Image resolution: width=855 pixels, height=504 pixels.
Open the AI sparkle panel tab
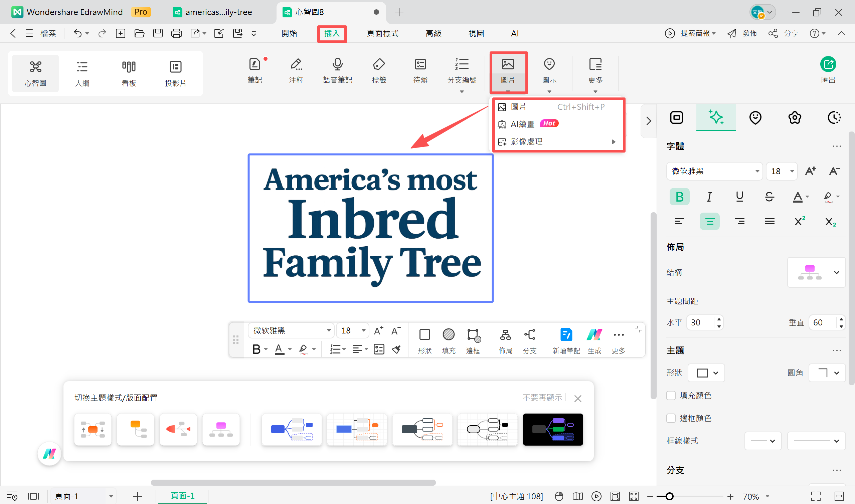(x=716, y=117)
